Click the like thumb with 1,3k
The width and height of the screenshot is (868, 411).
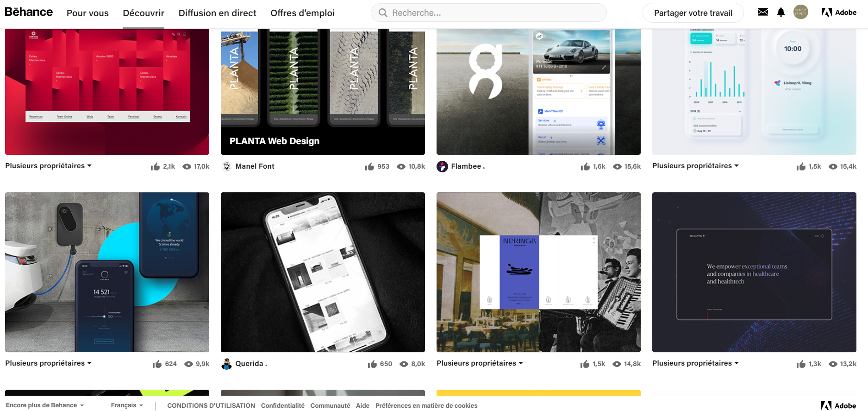[x=801, y=364]
